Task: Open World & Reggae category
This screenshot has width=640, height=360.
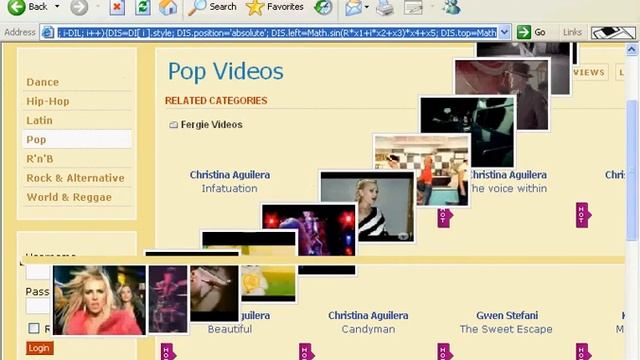Action: [x=69, y=197]
